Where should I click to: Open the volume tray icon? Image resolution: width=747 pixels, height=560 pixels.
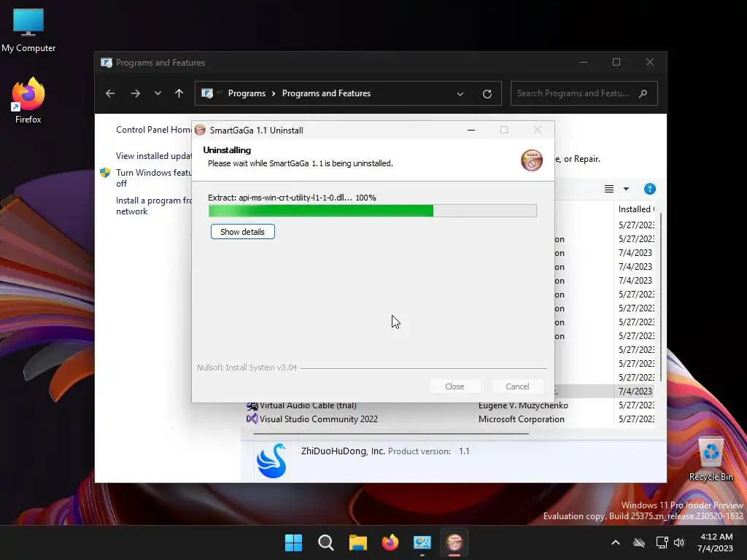679,542
